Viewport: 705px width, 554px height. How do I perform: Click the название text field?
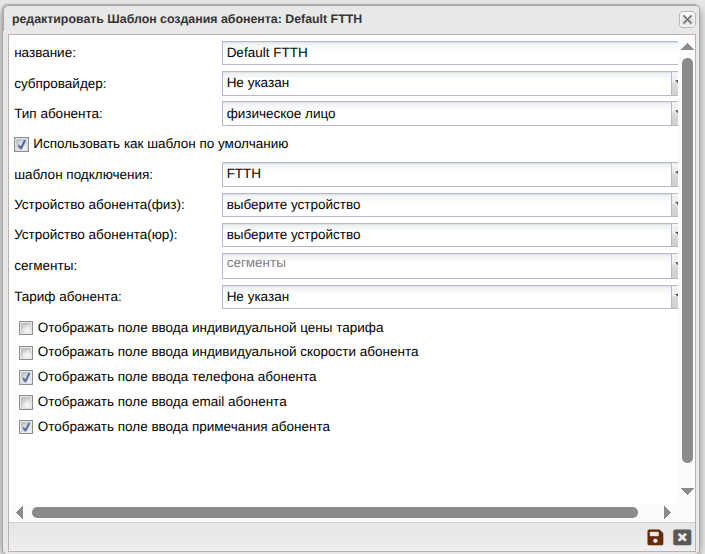450,52
